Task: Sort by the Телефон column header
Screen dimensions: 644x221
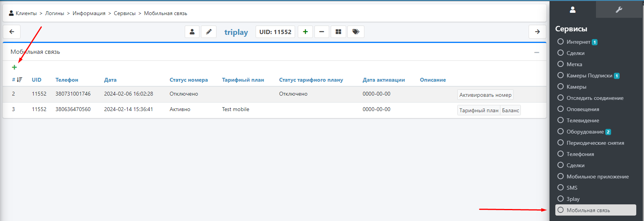Action: click(67, 80)
